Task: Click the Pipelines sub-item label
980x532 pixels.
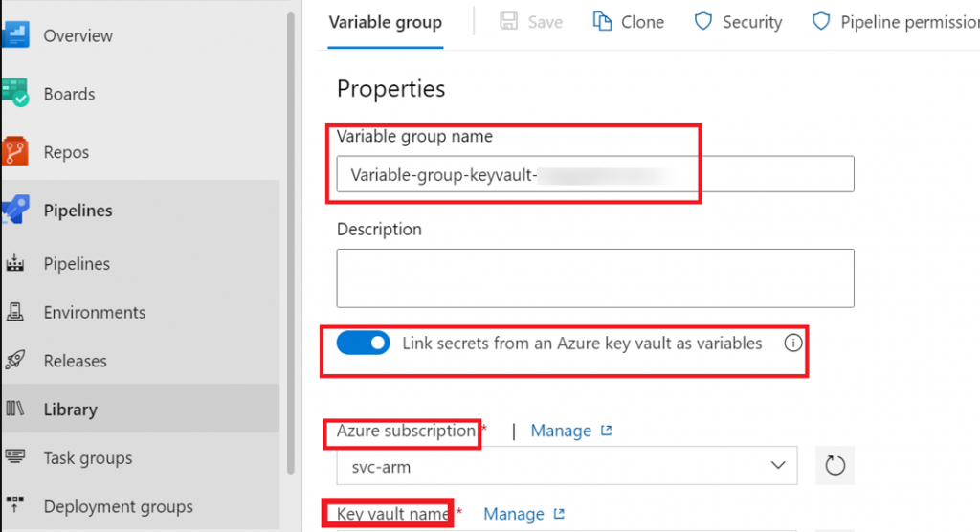Action: point(77,264)
